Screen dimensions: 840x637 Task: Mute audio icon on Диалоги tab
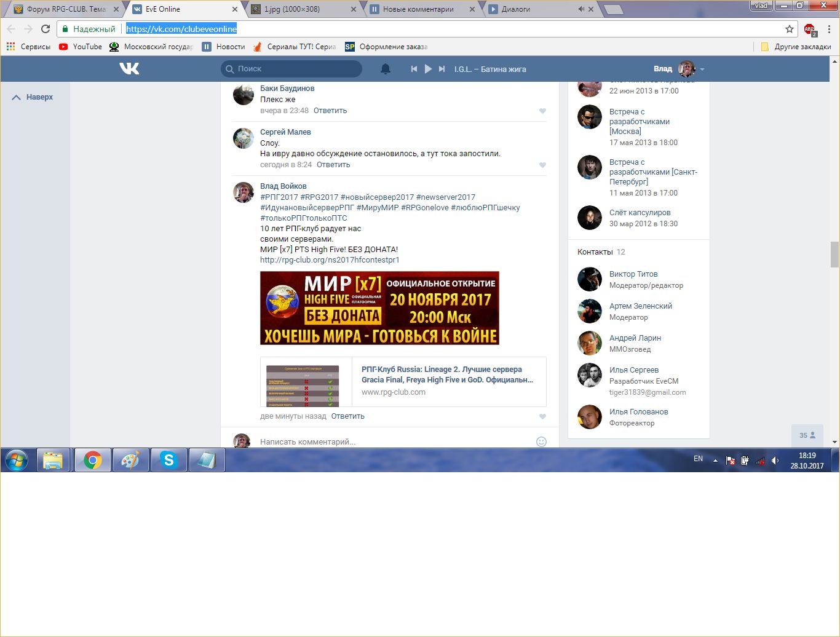(x=581, y=9)
